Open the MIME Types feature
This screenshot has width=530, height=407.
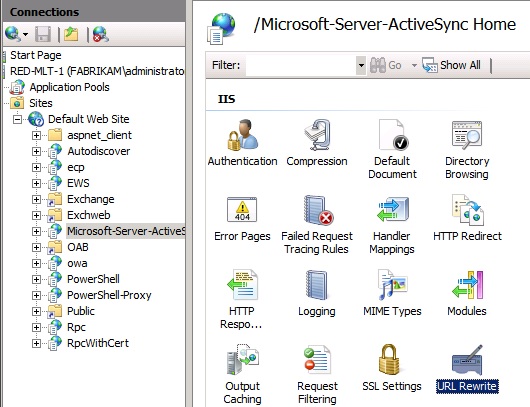[x=392, y=293]
